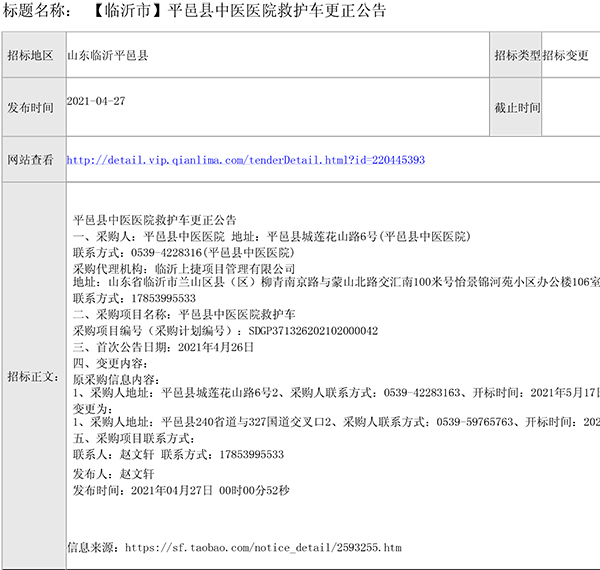600x570 pixels.
Task: Click the 招标正文 label cell
Action: point(34,376)
